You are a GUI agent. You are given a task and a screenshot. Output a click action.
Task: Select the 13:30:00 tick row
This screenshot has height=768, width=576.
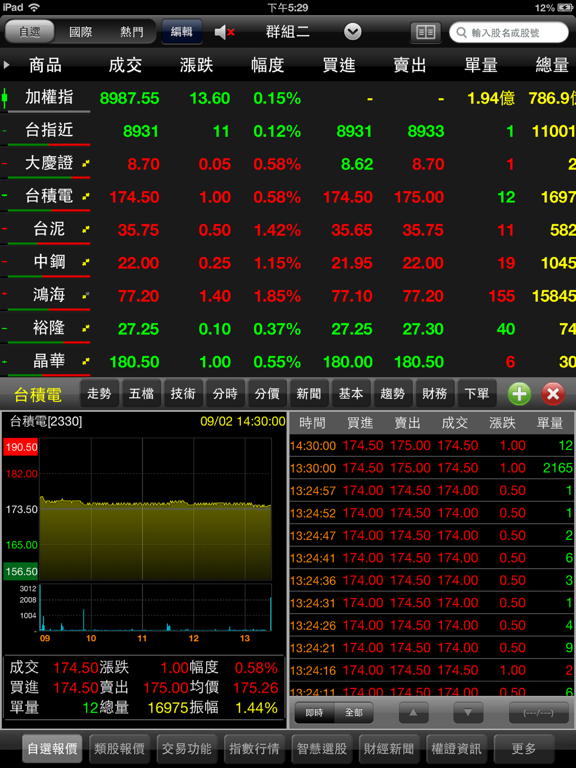431,468
